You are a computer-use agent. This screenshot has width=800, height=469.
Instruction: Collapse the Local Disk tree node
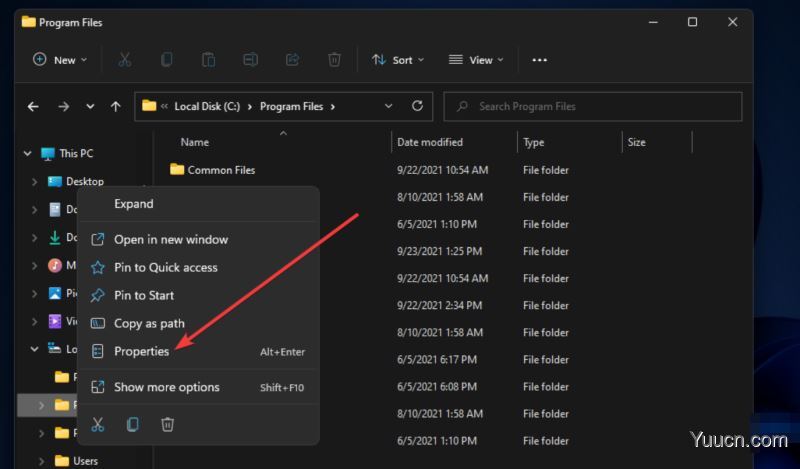coord(34,349)
